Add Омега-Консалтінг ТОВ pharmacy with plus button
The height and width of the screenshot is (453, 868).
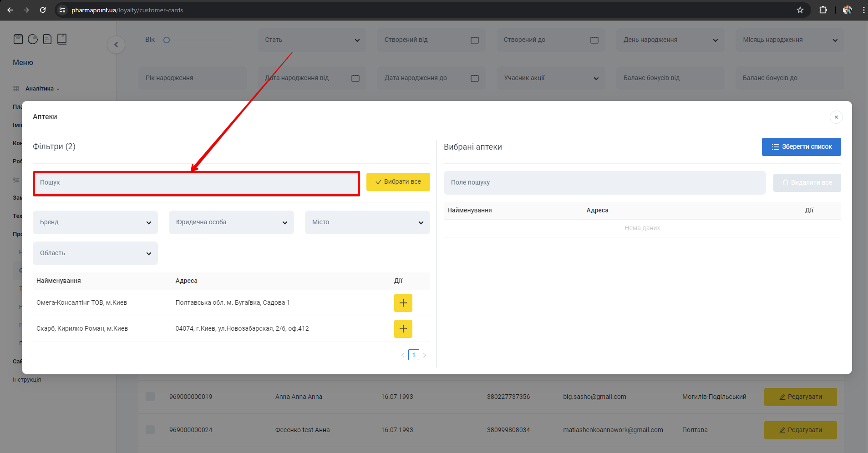403,303
